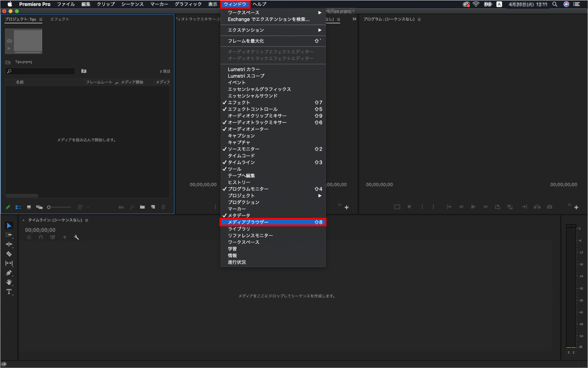This screenshot has height=368, width=588.
Task: Click the green pencil write-enabled icon
Action: tap(8, 207)
